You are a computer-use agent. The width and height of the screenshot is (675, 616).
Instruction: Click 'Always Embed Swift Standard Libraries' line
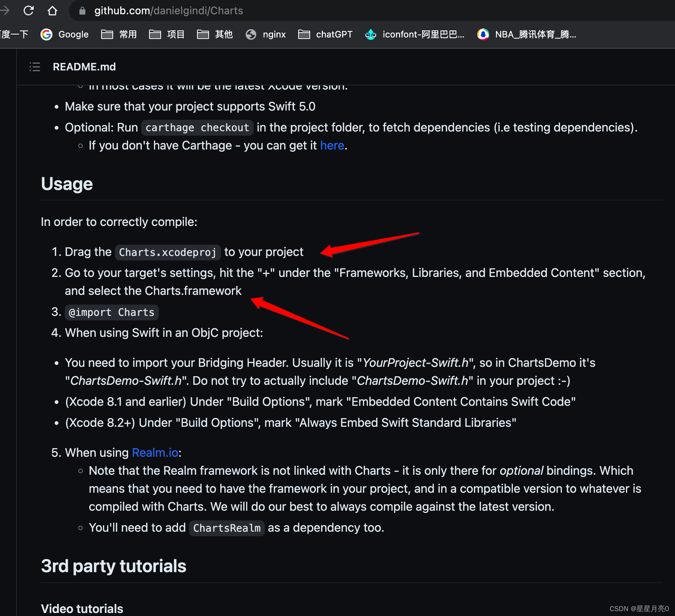pyautogui.click(x=291, y=423)
